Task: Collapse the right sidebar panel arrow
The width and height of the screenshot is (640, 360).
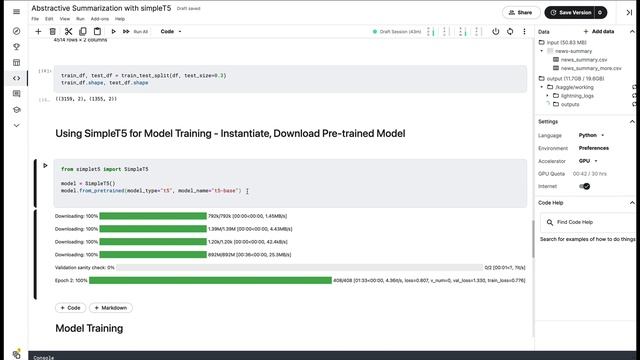Action: (x=629, y=13)
